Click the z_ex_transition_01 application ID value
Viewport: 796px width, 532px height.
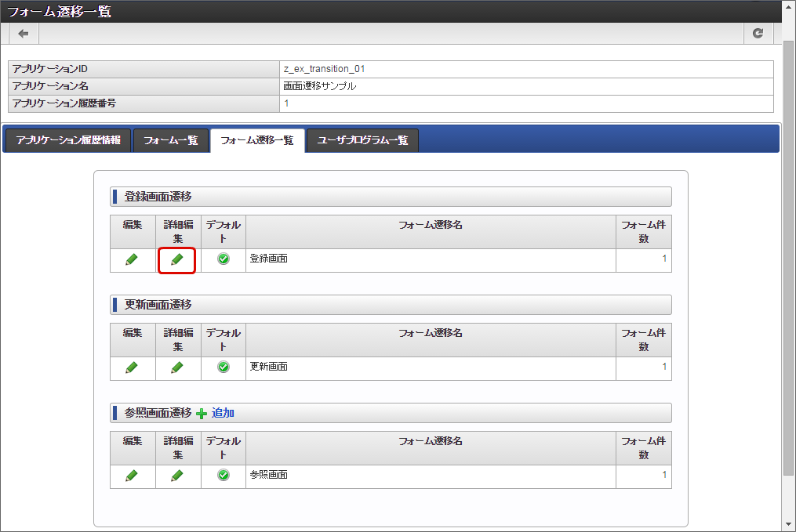[325, 69]
